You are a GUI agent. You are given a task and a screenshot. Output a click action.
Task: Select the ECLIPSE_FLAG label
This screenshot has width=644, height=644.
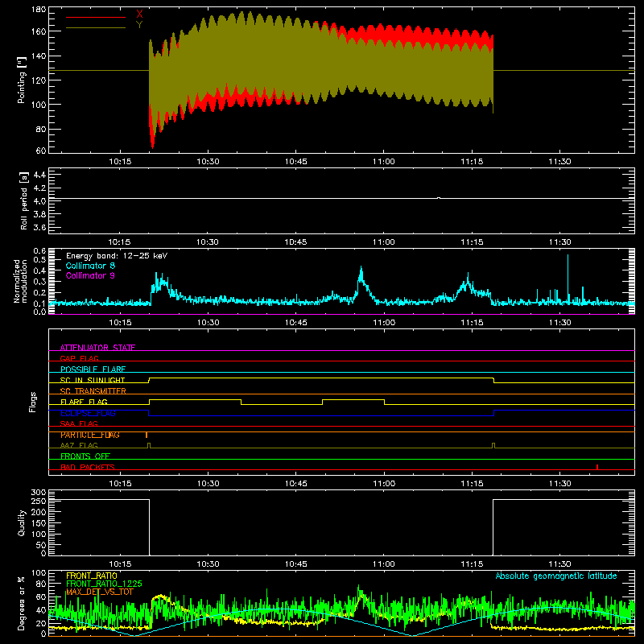[88, 413]
